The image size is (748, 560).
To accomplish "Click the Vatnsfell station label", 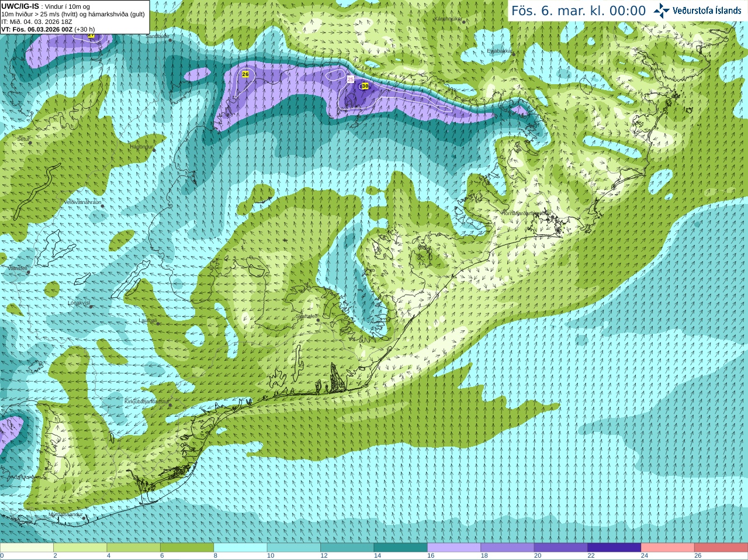I will (x=18, y=268).
